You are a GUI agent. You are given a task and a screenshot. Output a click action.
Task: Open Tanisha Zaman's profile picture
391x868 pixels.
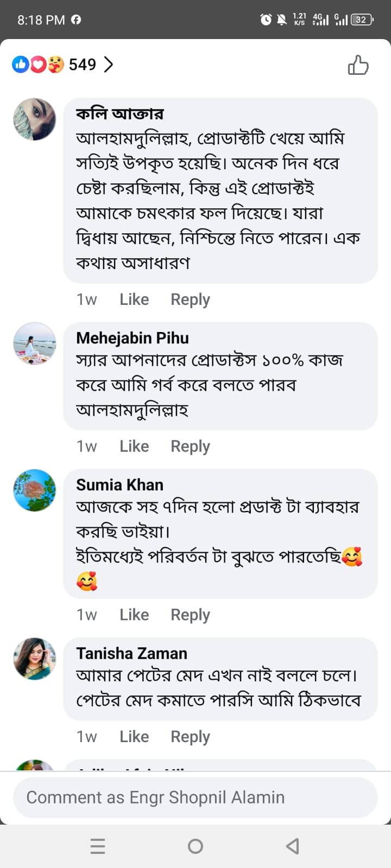click(35, 659)
